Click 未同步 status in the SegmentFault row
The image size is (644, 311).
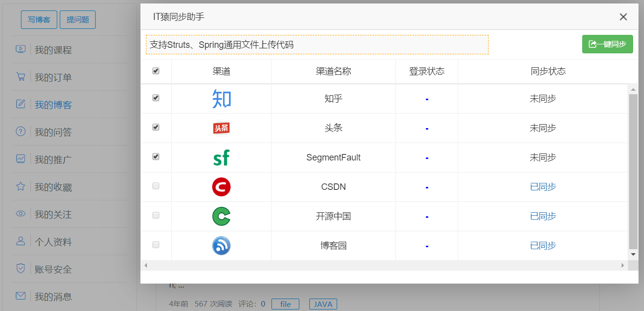click(543, 157)
